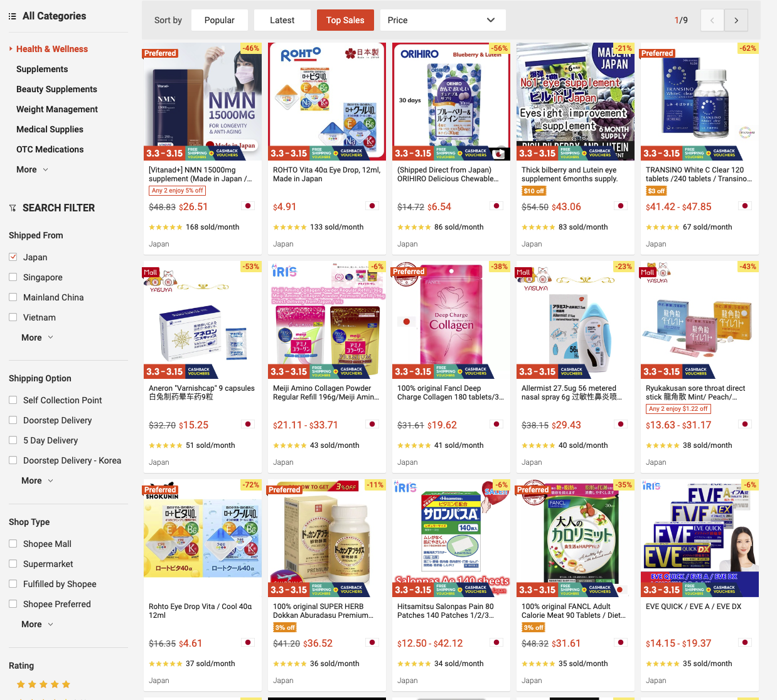Click Japan flag icon on NMN product
The height and width of the screenshot is (700, 777).
click(248, 206)
